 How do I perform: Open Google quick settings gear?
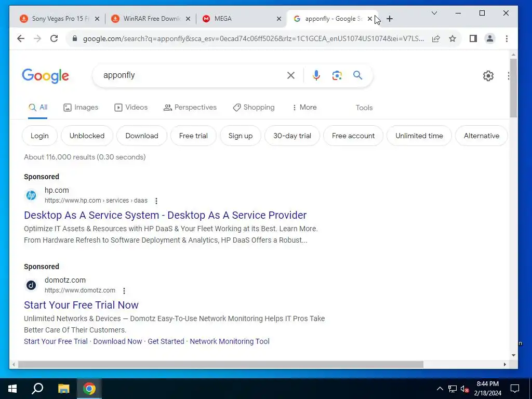(488, 76)
